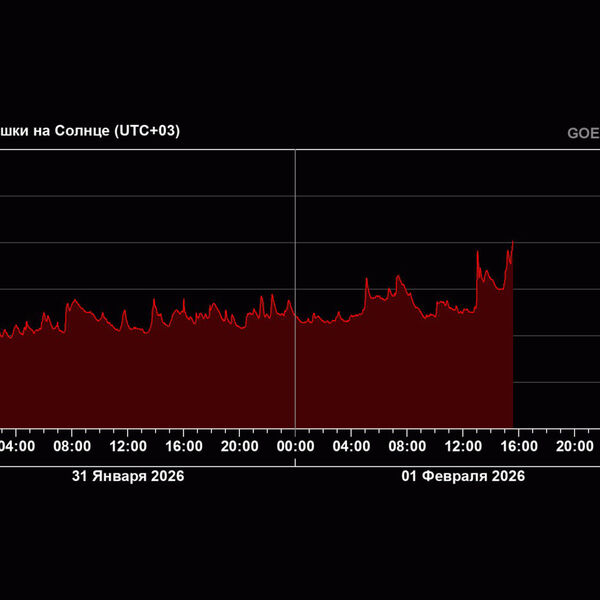Select the 01 Февраля 2026 date label

coord(463,476)
